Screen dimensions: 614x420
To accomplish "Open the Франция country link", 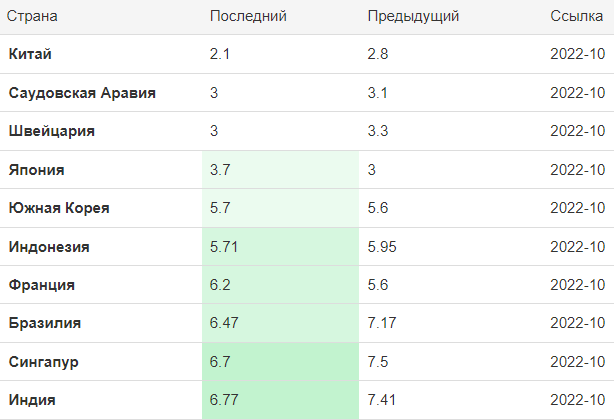I will [42, 285].
